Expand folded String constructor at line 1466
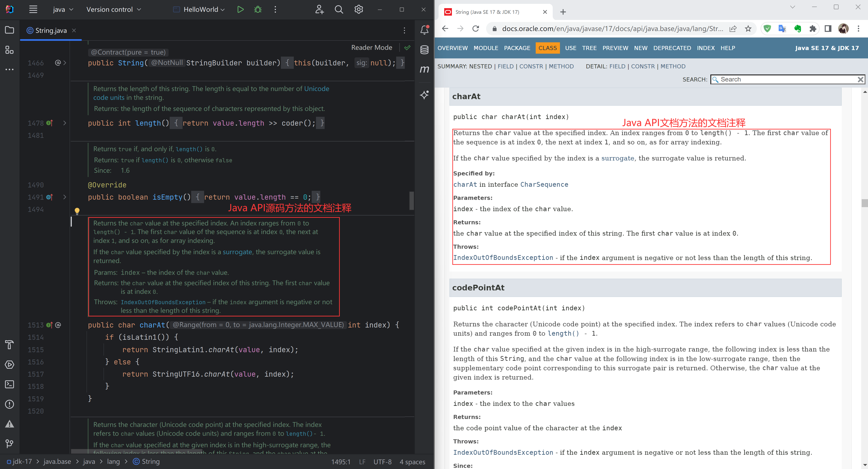 [65, 63]
